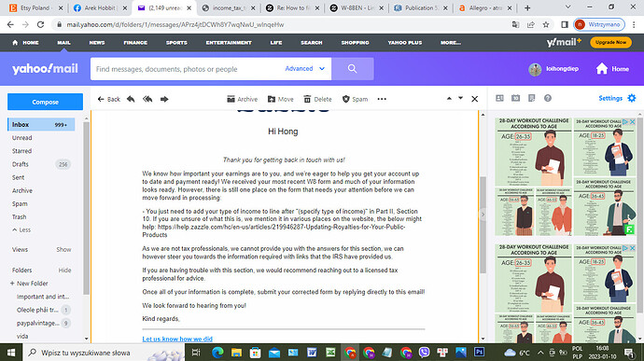Close the opened email with X
The width and height of the screenshot is (644, 361).
click(x=475, y=99)
